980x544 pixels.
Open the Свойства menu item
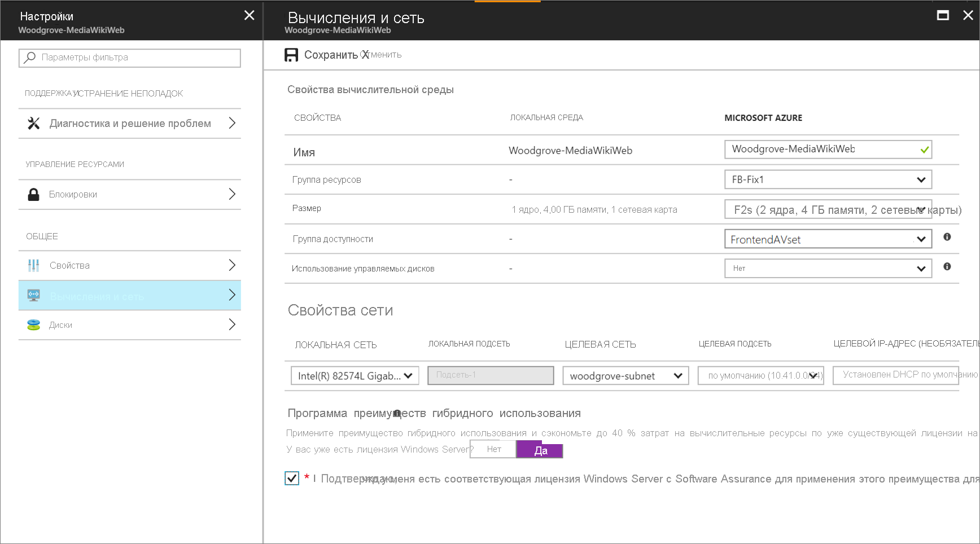pyautogui.click(x=130, y=265)
